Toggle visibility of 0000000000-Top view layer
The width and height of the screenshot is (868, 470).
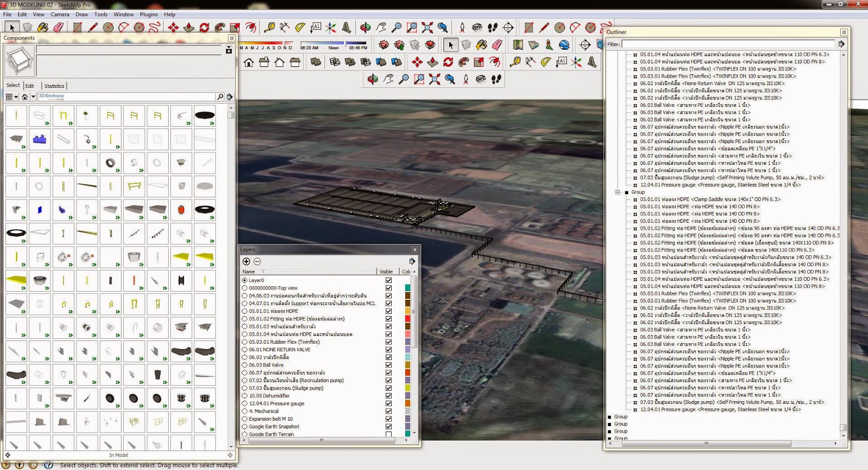[388, 288]
